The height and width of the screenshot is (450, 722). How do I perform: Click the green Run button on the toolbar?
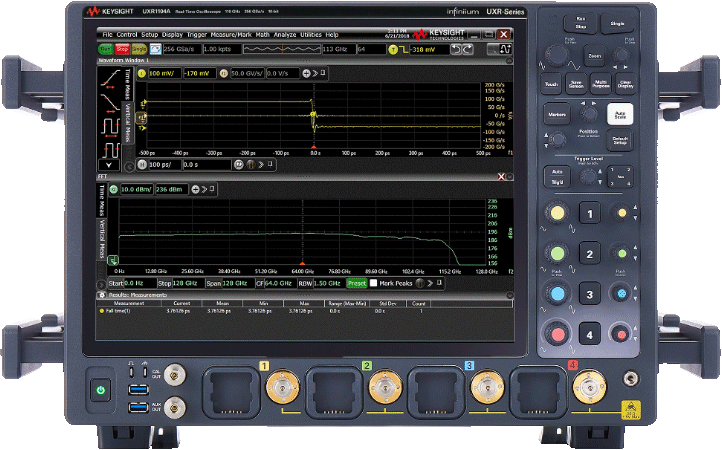pyautogui.click(x=105, y=49)
